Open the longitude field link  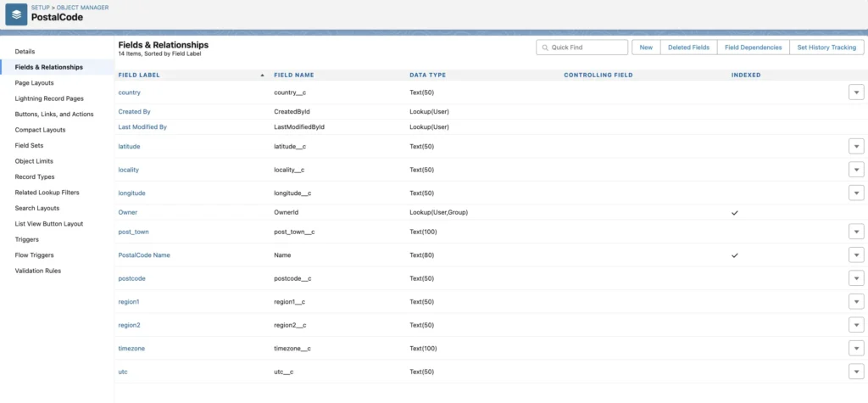131,193
